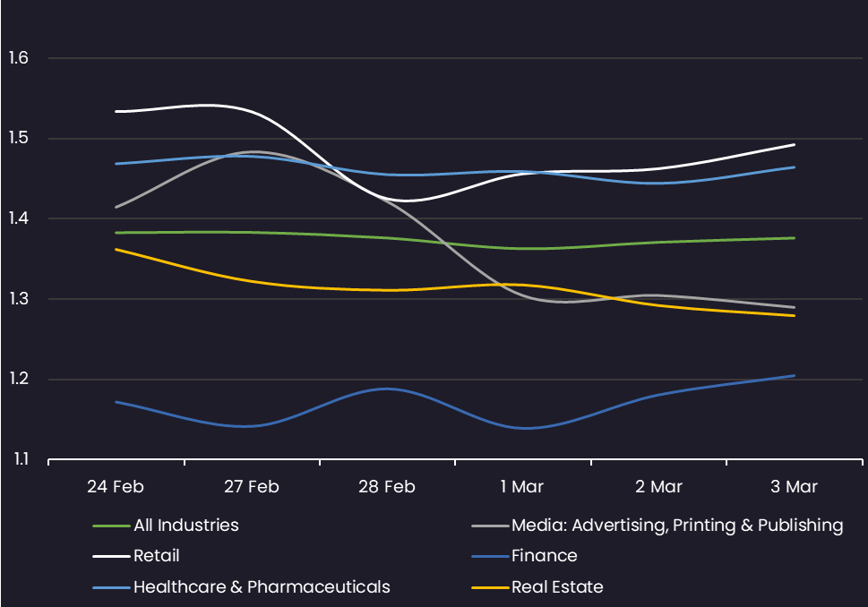Select the Retail legend entry
This screenshot has width=868, height=607.
pos(156,556)
